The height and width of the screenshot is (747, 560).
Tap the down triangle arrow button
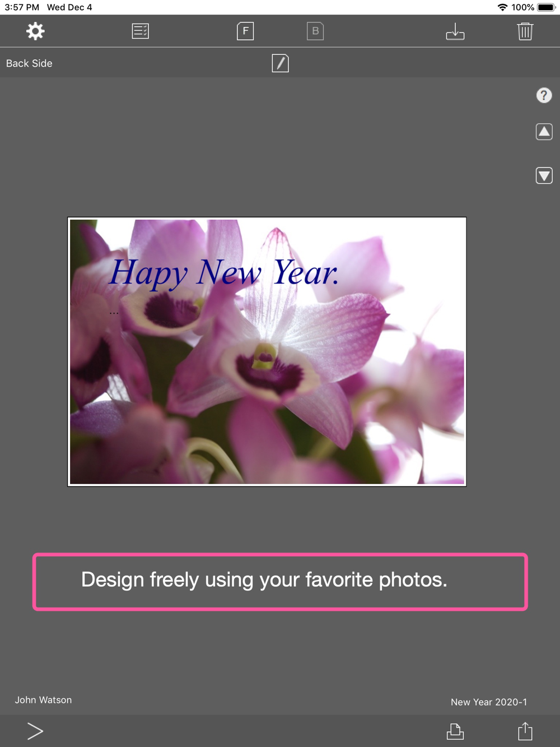pyautogui.click(x=544, y=175)
